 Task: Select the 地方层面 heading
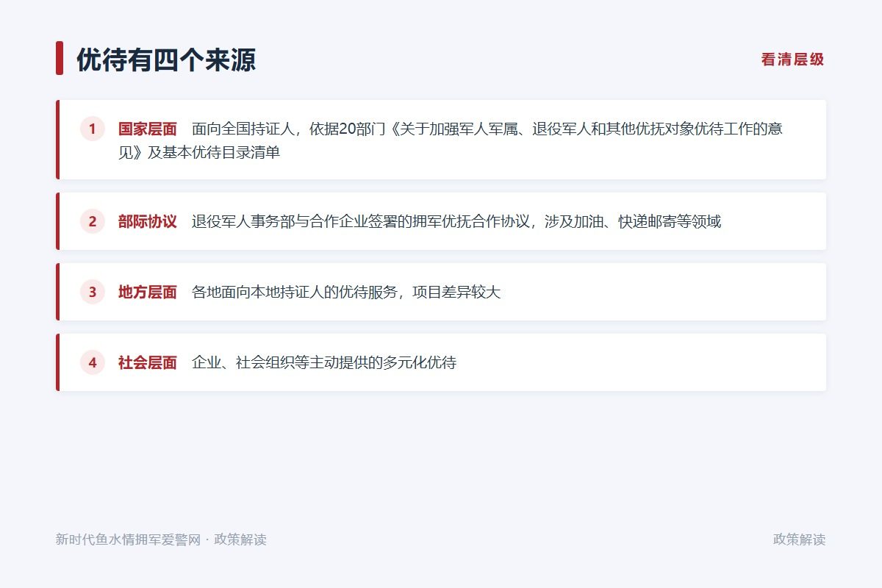148,292
